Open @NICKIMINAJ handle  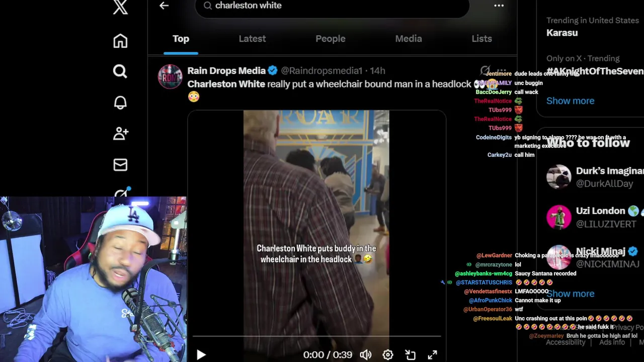pos(607,264)
